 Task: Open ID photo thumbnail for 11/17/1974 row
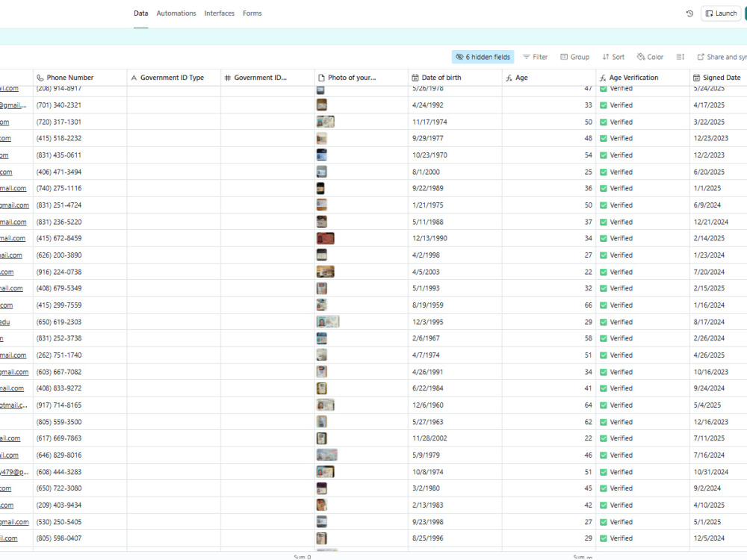(326, 122)
